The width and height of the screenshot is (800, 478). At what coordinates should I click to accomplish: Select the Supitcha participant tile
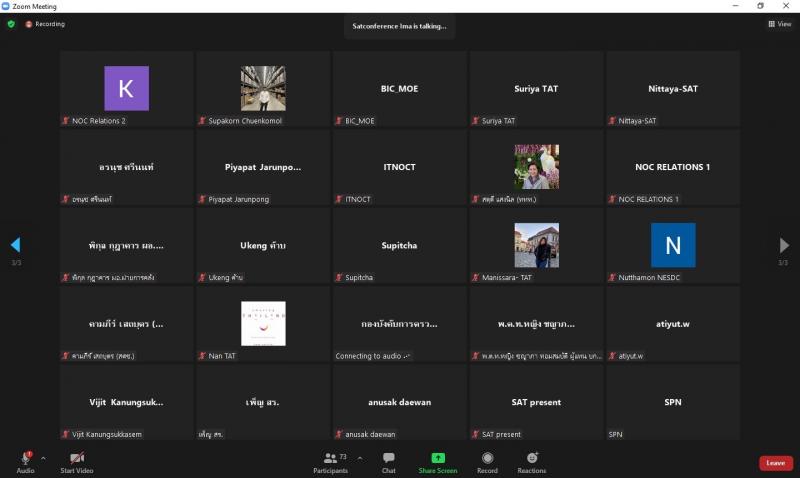pos(399,245)
